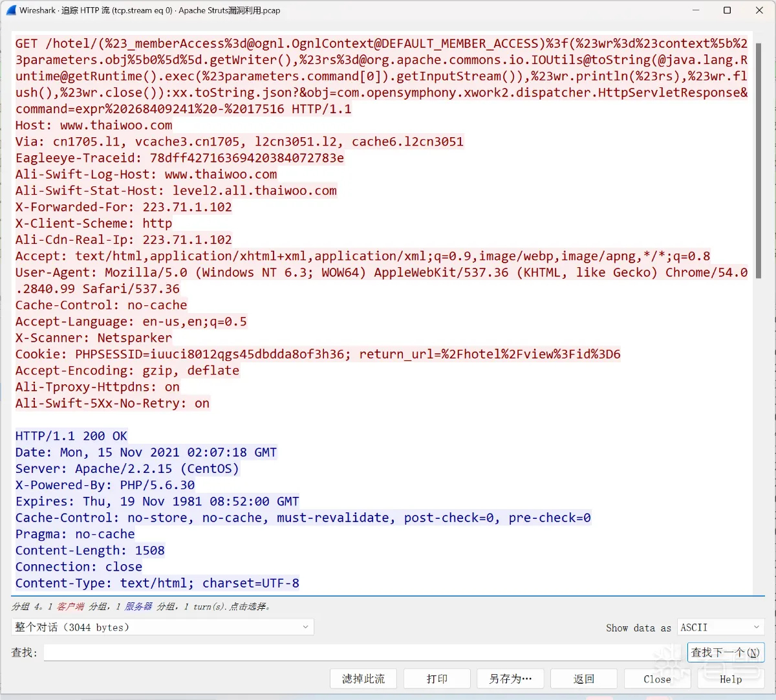Click the HTTP/1.1 200 OK response line
This screenshot has width=776, height=700.
(x=71, y=436)
